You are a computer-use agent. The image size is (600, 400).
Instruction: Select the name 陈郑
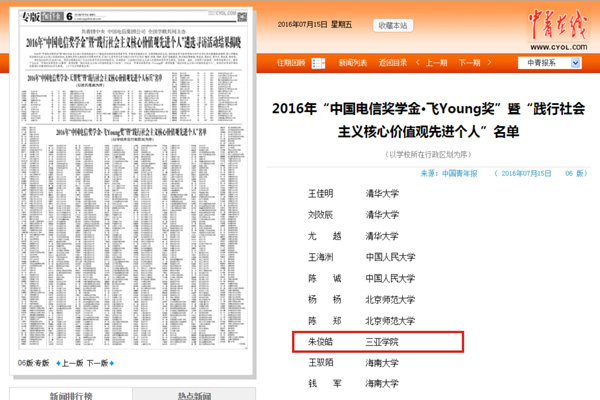pyautogui.click(x=324, y=321)
